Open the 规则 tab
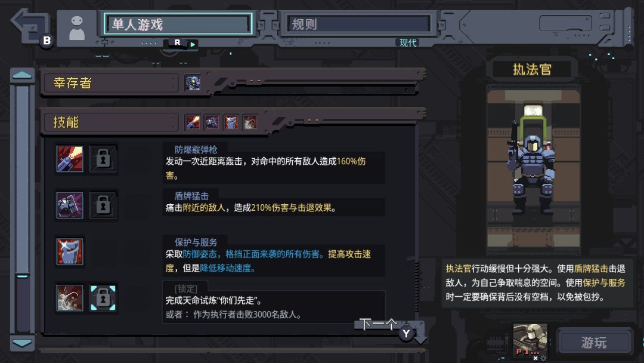The image size is (644, 363). coord(358,24)
